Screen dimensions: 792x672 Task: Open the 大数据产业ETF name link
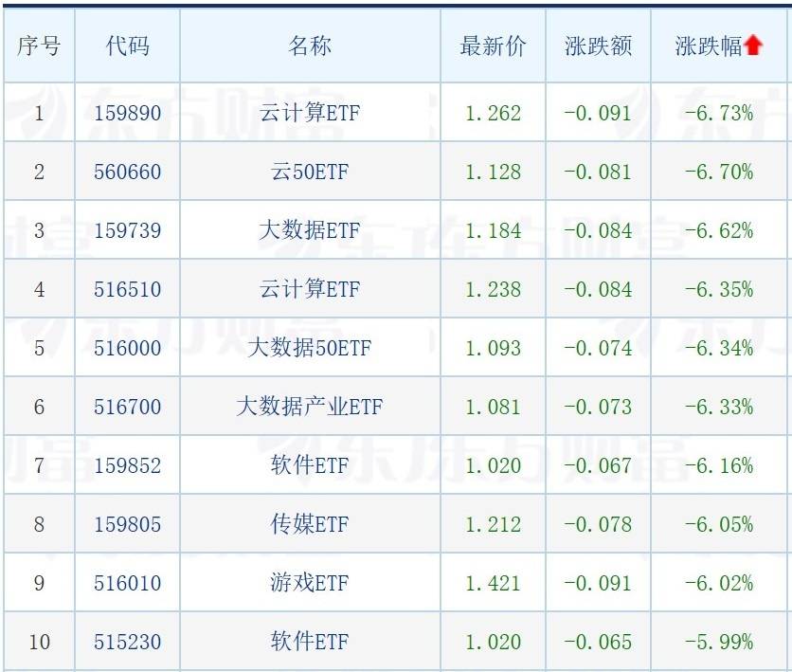point(310,407)
